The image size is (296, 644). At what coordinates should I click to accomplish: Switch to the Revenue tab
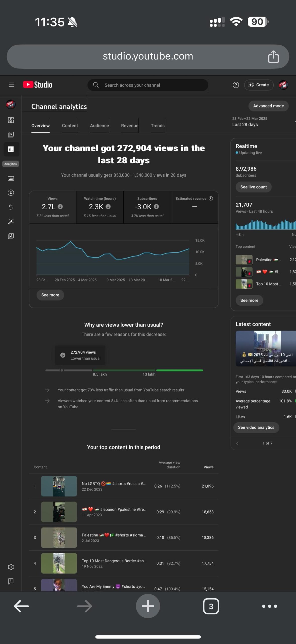pos(130,126)
